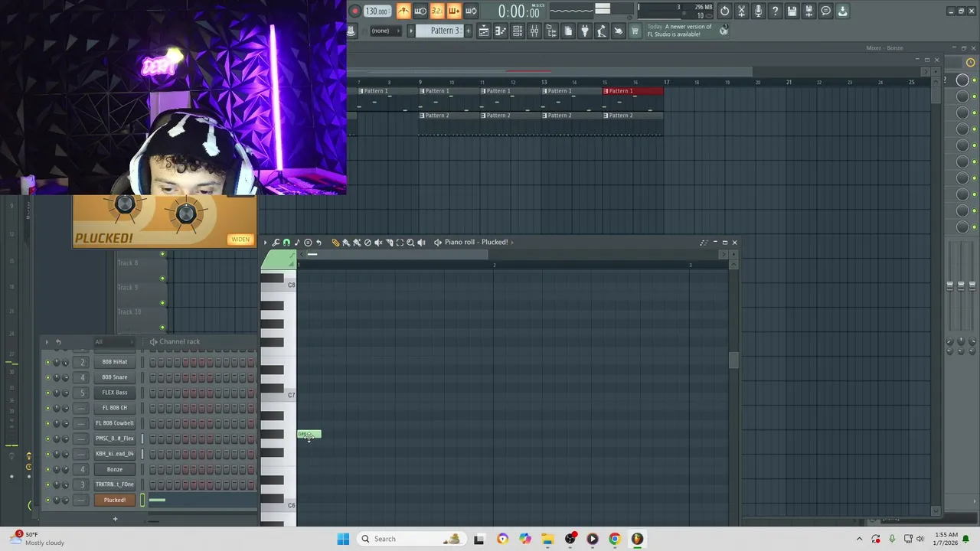Click the green note in the piano roll
The width and height of the screenshot is (980, 551).
[x=309, y=435]
